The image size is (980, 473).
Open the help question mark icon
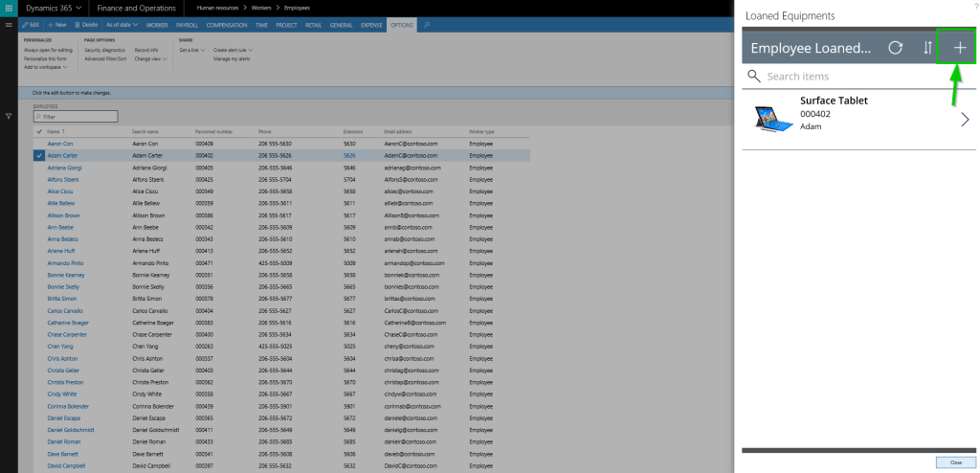point(975,7)
